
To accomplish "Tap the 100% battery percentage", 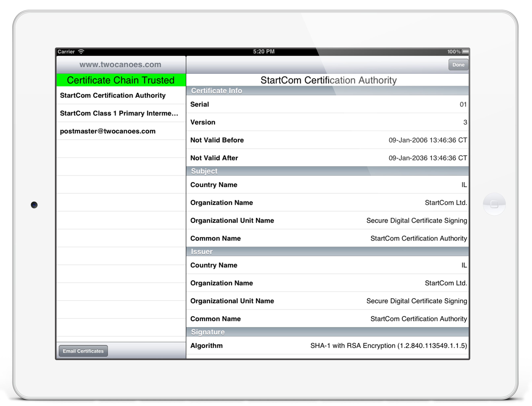I will [x=454, y=52].
